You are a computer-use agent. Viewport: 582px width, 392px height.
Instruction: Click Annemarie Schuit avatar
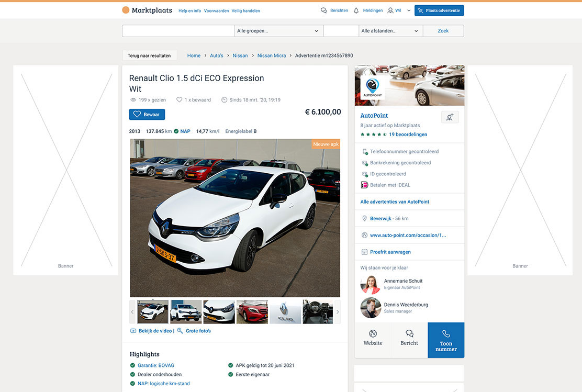[371, 284]
